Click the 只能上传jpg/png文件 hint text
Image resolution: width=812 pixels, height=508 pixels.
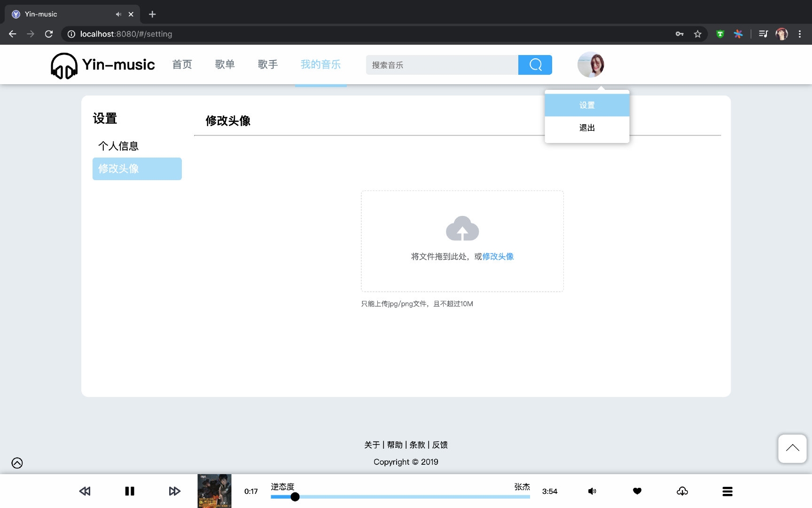coord(417,304)
